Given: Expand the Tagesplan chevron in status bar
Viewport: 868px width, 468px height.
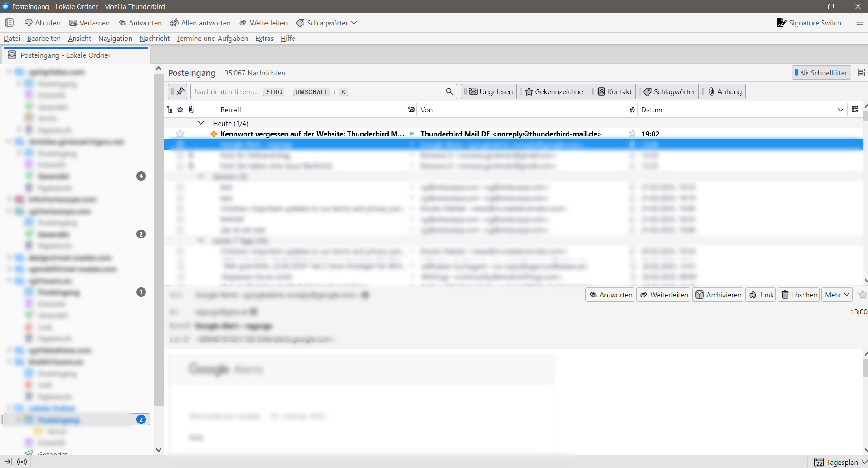Looking at the screenshot, I should point(864,462).
